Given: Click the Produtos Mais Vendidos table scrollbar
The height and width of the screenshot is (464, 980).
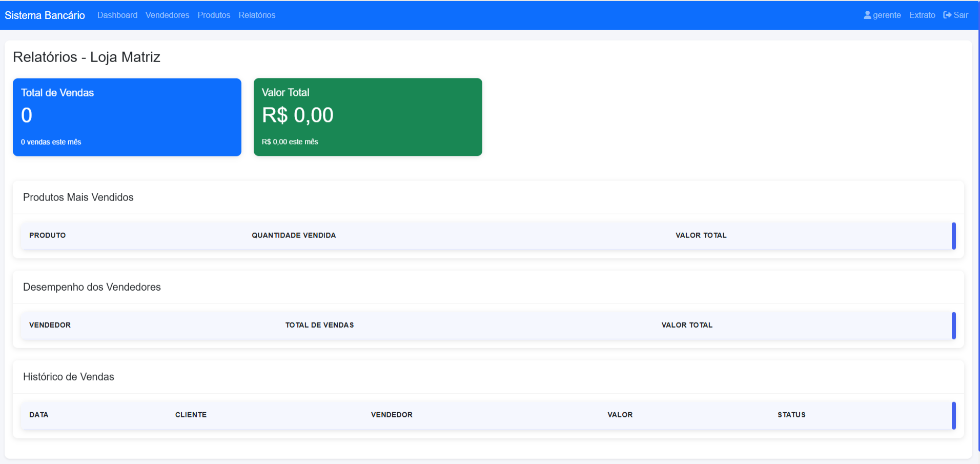Looking at the screenshot, I should (953, 236).
